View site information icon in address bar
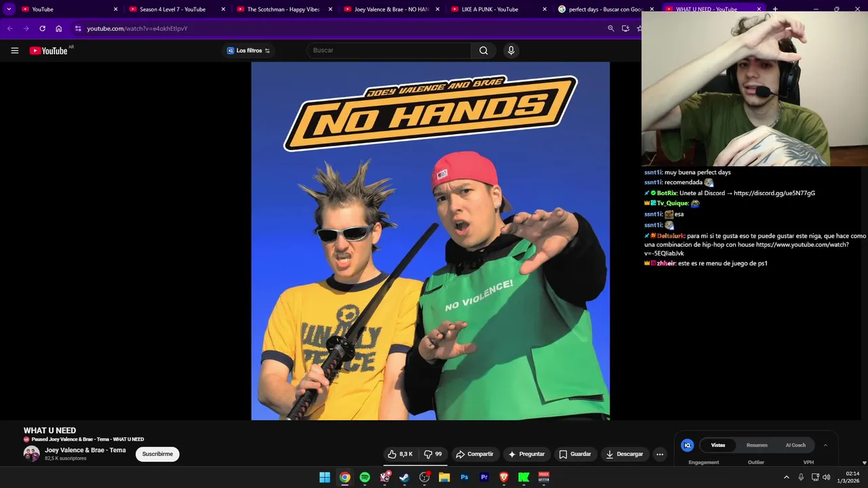This screenshot has width=868, height=488. pos(78,28)
